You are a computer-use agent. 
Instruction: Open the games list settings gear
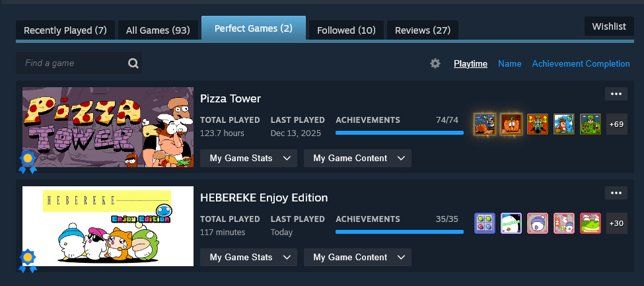click(435, 63)
